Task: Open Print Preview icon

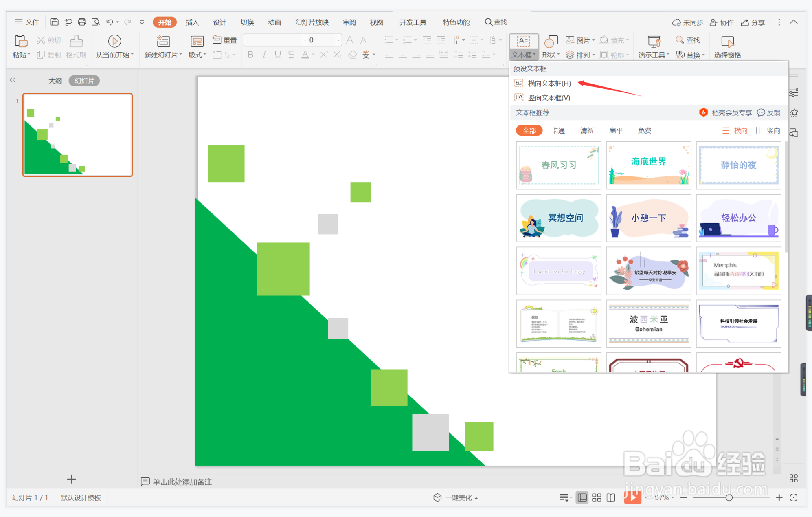Action: pos(96,22)
